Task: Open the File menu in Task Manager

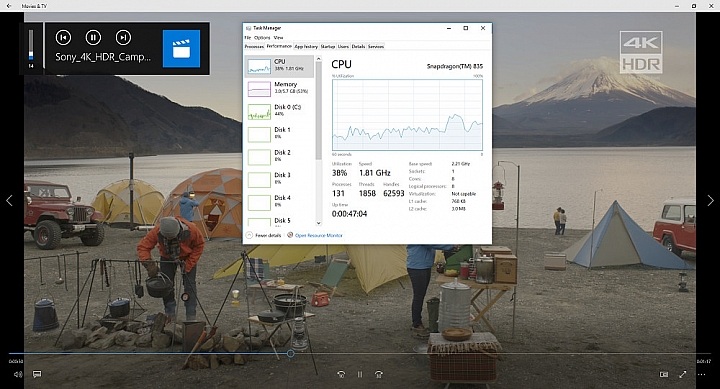Action: (x=248, y=38)
